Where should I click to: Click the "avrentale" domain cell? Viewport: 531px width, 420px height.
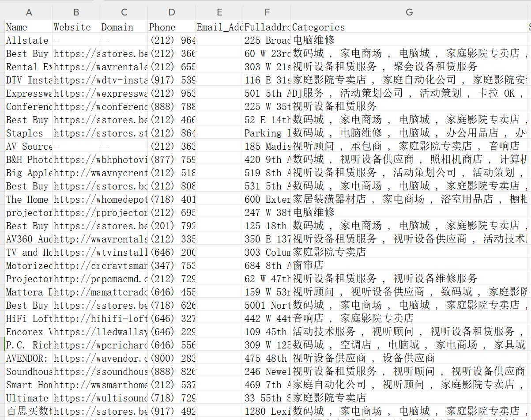124,67
